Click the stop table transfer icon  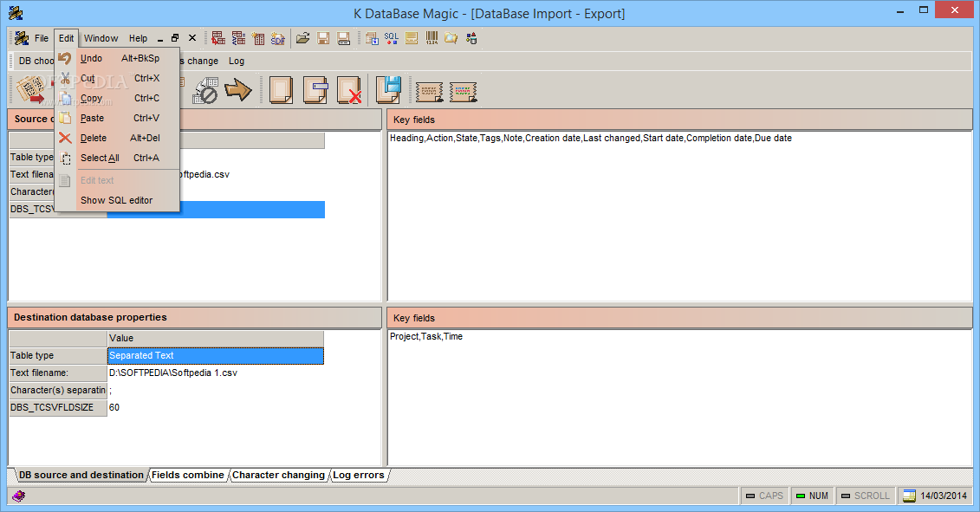[x=205, y=90]
